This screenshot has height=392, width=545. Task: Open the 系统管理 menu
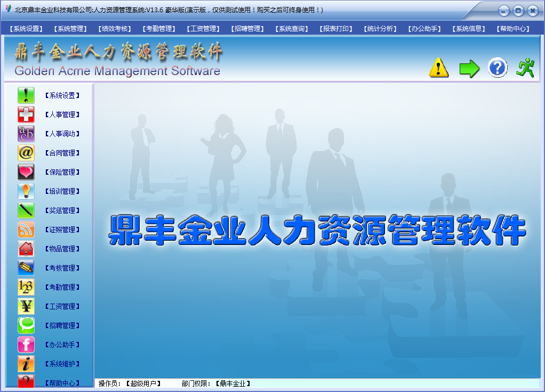point(70,29)
